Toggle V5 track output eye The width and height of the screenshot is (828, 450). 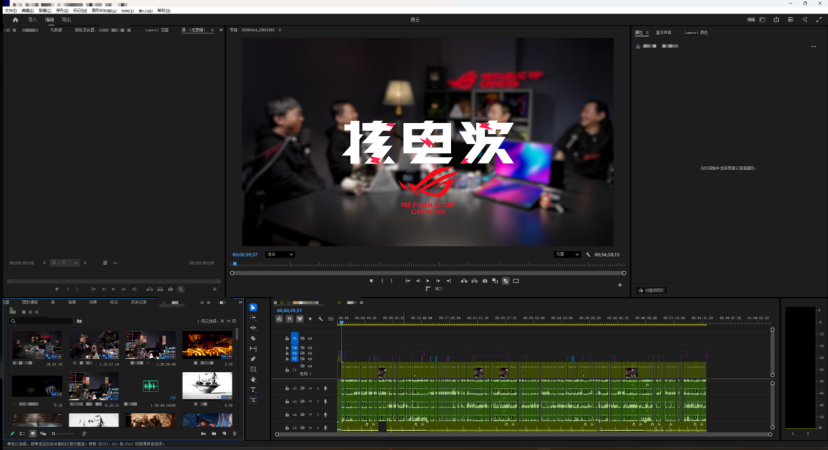point(310,338)
